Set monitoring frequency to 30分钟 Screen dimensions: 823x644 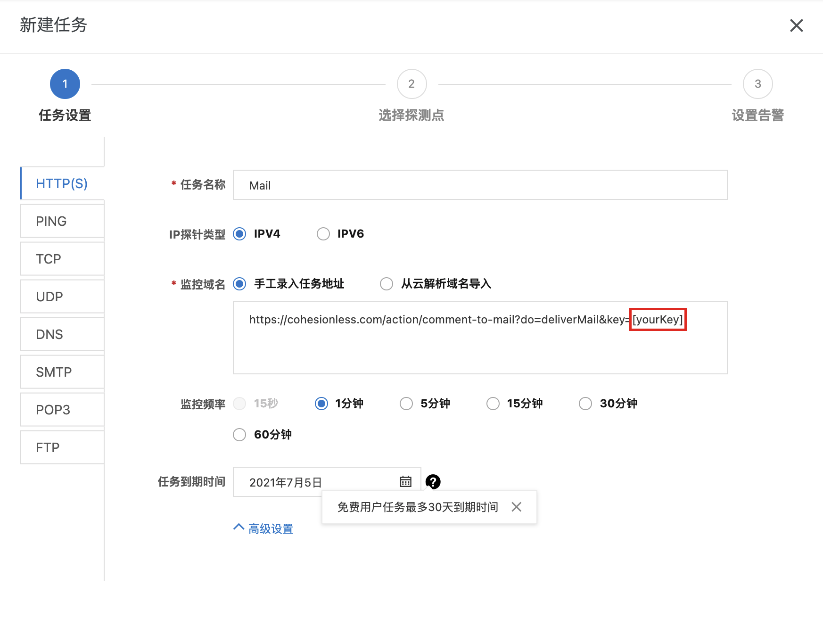coord(585,404)
